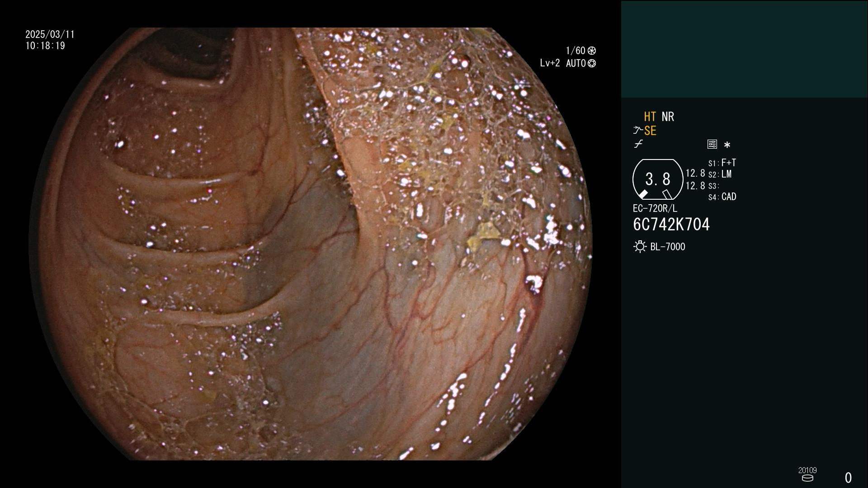Click the S1 F+T switch assignment
The height and width of the screenshot is (488, 868).
point(722,163)
